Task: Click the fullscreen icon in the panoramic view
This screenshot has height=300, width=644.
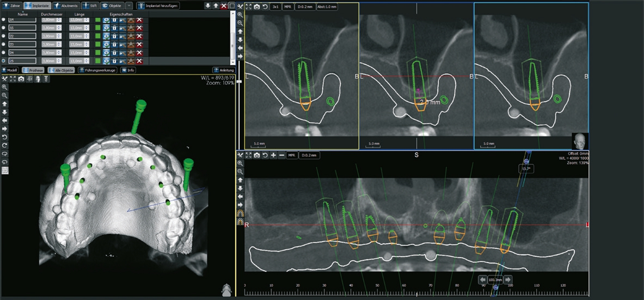Action: 248,155
